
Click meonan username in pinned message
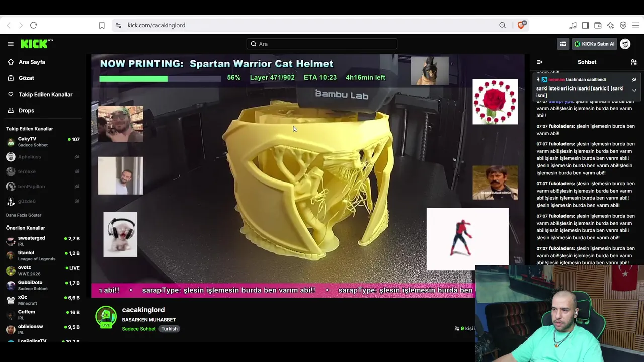pyautogui.click(x=556, y=79)
